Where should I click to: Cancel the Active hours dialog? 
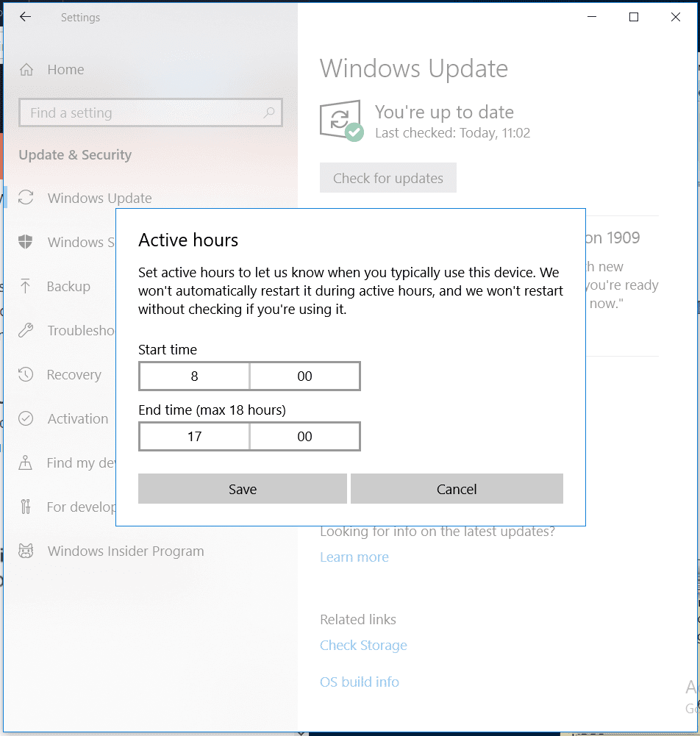(x=457, y=489)
